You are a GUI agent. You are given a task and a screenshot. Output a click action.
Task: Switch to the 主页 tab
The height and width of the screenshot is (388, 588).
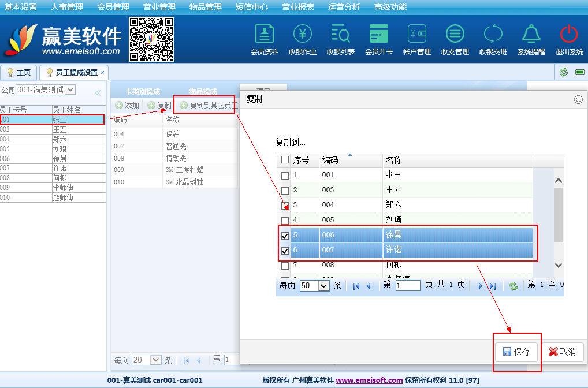tap(19, 73)
